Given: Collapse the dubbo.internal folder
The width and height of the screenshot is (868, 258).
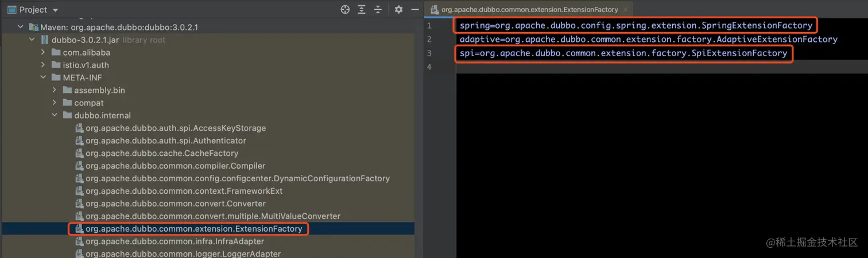Looking at the screenshot, I should (x=55, y=115).
